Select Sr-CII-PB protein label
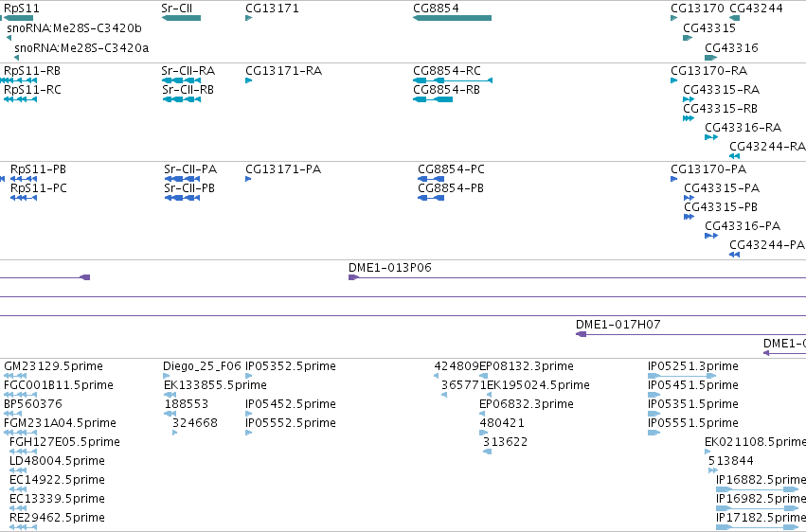The width and height of the screenshot is (806, 532). (189, 188)
